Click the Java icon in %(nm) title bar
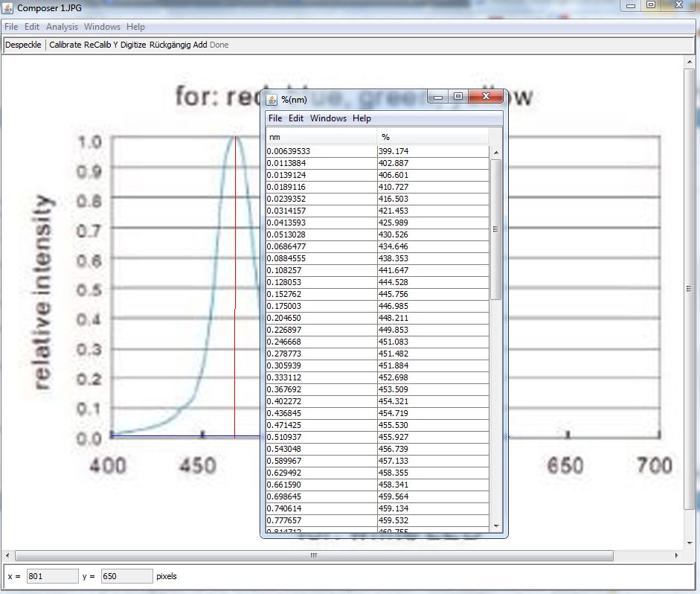 pyautogui.click(x=272, y=99)
